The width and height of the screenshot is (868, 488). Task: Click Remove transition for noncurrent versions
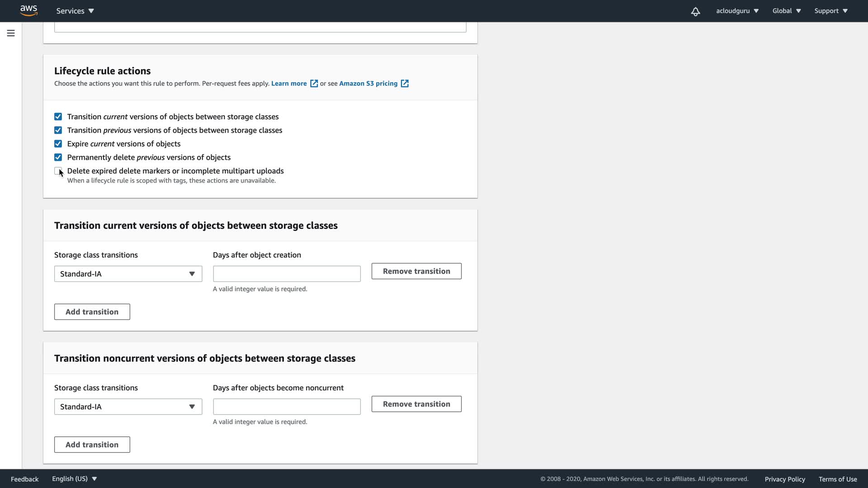click(x=416, y=404)
